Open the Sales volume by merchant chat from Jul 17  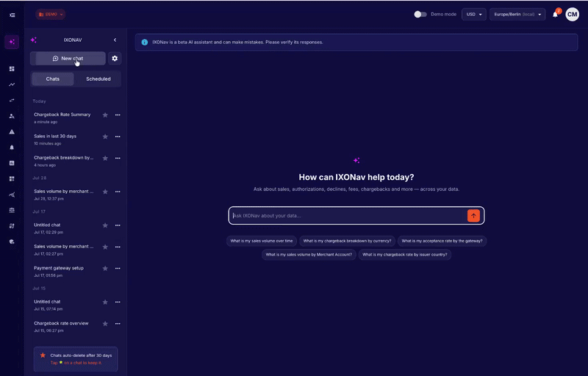(63, 250)
